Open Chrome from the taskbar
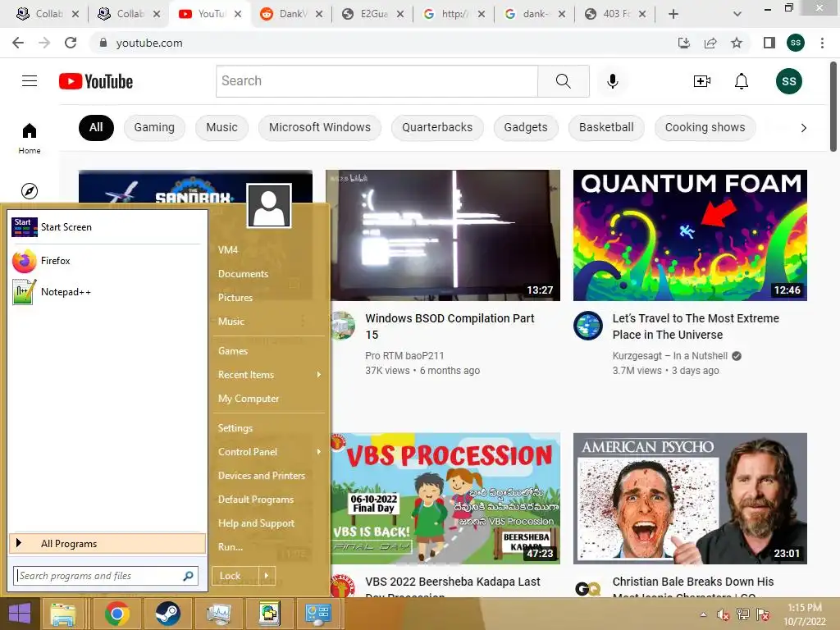 [116, 614]
